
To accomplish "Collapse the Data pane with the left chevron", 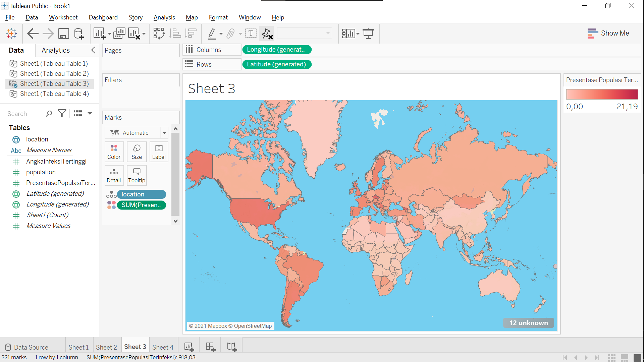I will click(x=93, y=50).
